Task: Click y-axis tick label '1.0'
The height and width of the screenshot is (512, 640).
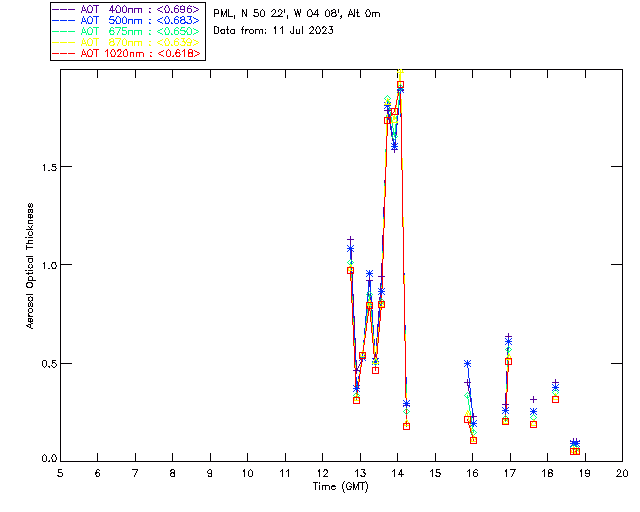Action: [49, 265]
